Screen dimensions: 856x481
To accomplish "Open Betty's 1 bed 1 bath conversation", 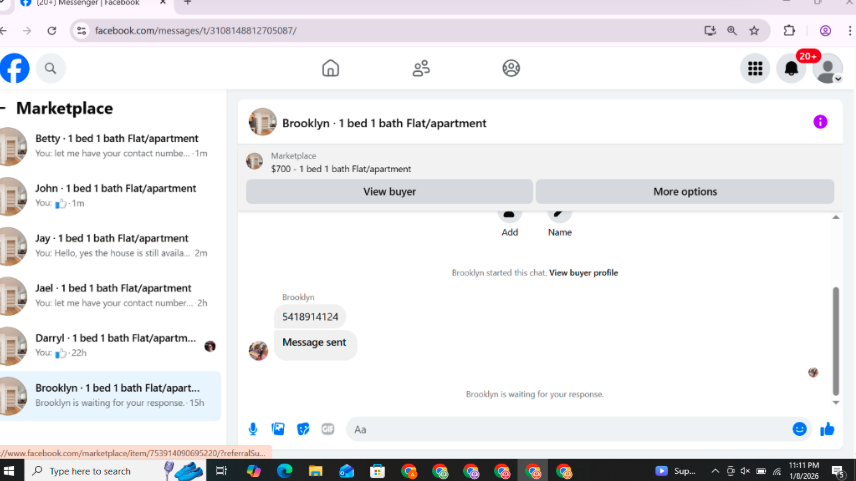I will 109,146.
